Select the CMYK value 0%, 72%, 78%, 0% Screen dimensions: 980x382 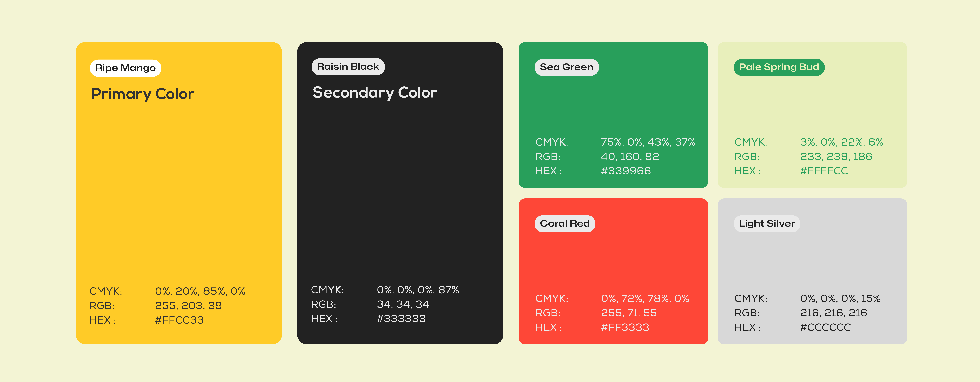(645, 298)
